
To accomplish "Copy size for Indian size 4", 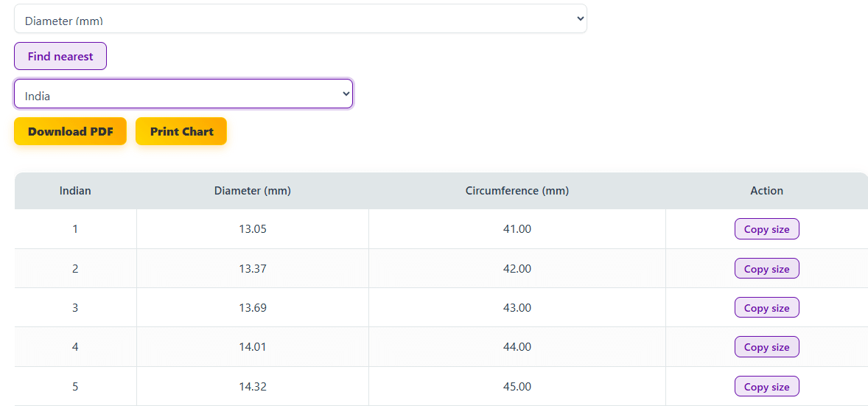I will [x=766, y=347].
